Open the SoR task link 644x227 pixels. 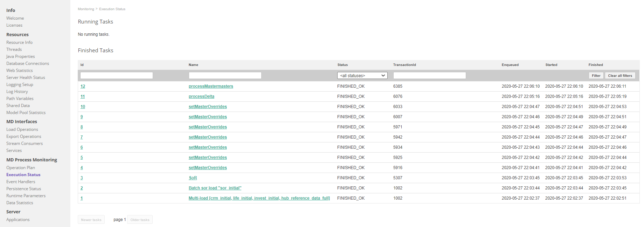pyautogui.click(x=193, y=178)
